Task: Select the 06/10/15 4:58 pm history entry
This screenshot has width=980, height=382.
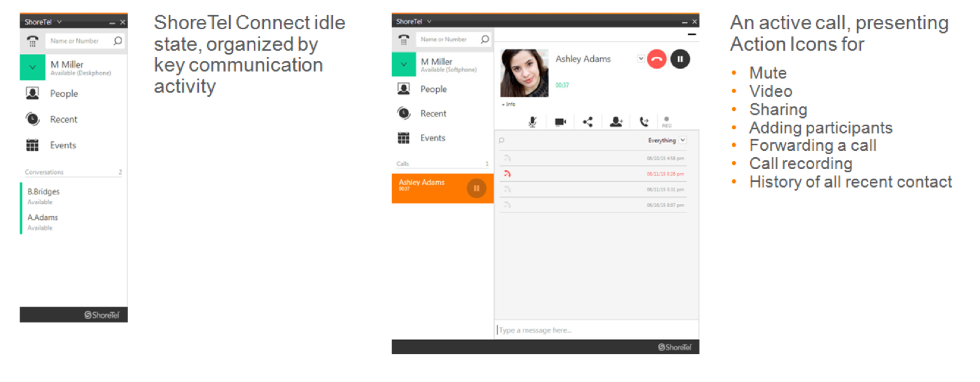Action: 593,158
